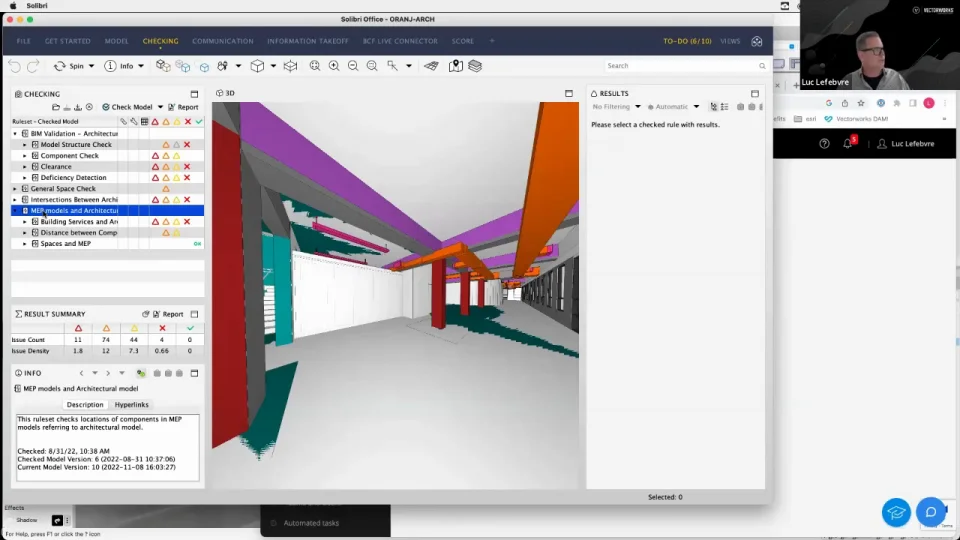Image resolution: width=960 pixels, height=540 pixels.
Task: Expand the General Space Check ruleset
Action: (15, 188)
